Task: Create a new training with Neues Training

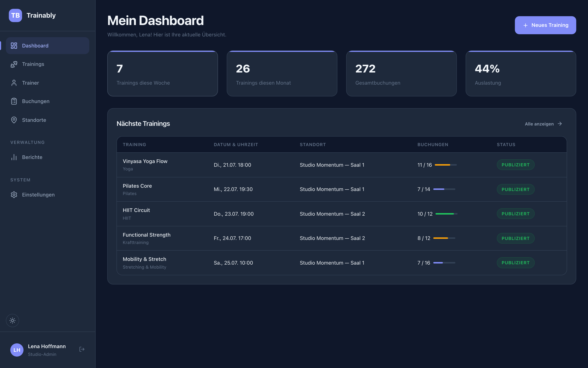Action: click(545, 25)
